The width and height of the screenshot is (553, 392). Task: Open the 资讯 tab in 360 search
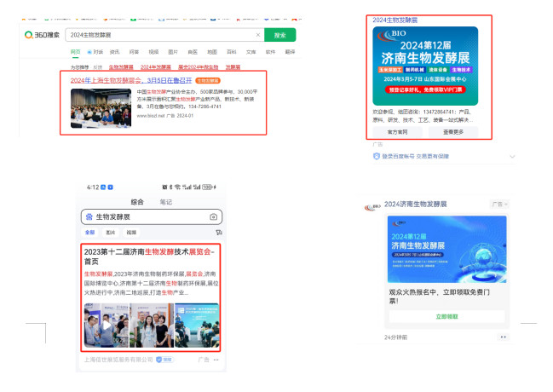[x=115, y=52]
